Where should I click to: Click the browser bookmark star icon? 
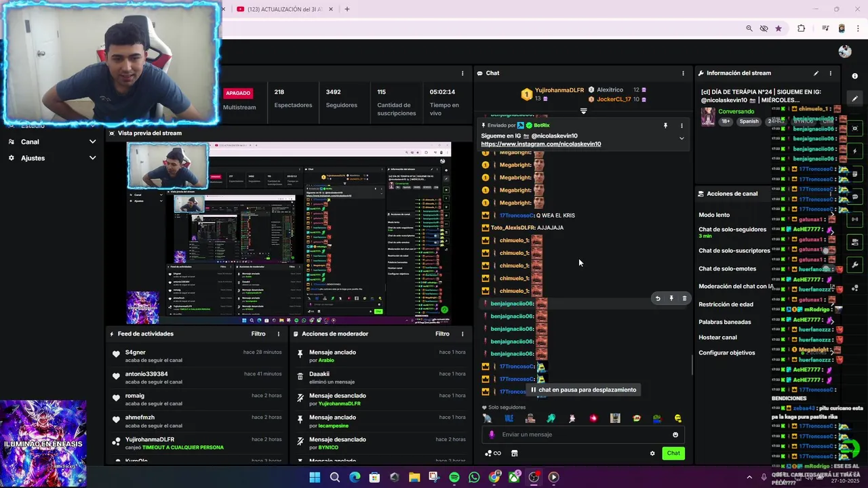point(778,28)
